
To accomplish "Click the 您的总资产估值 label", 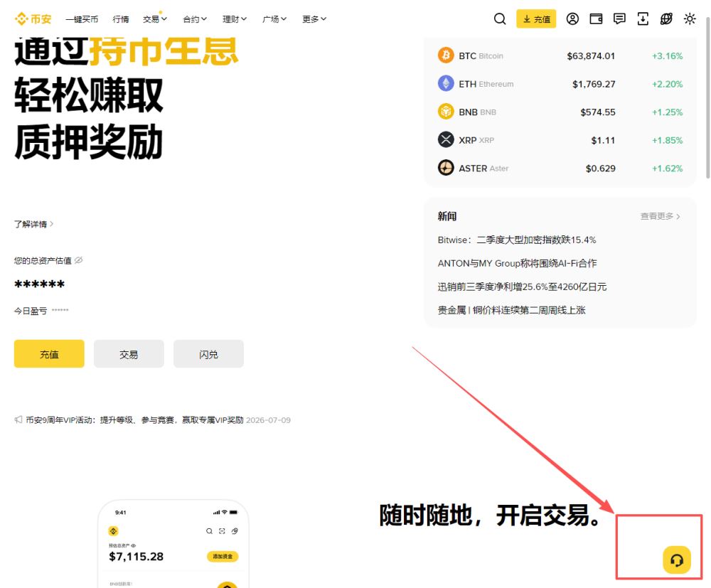I will [x=43, y=261].
